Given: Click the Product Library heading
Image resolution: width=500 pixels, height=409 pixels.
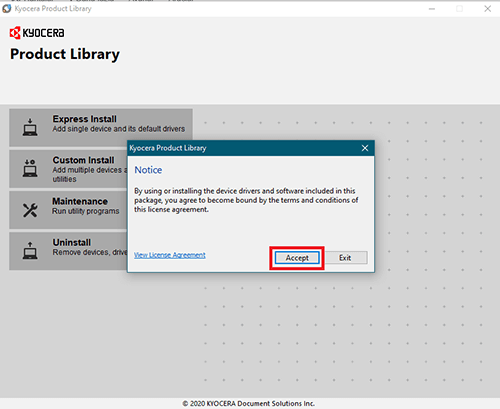Looking at the screenshot, I should pos(65,54).
